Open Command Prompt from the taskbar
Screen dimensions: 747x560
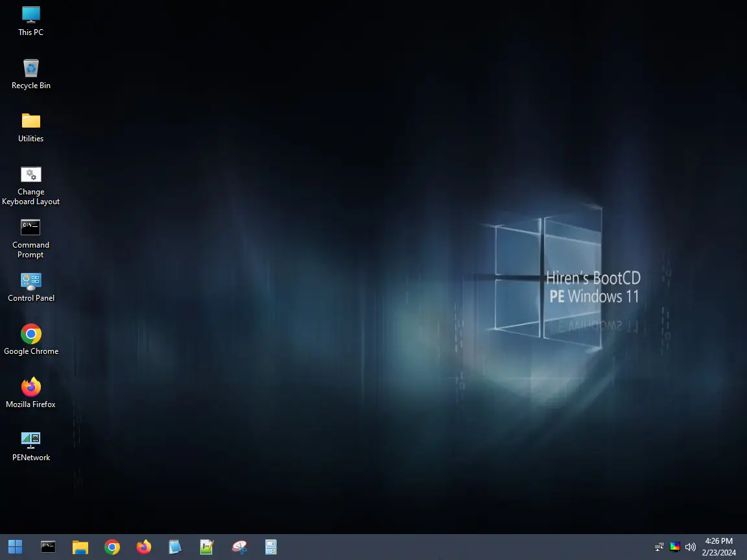point(47,546)
